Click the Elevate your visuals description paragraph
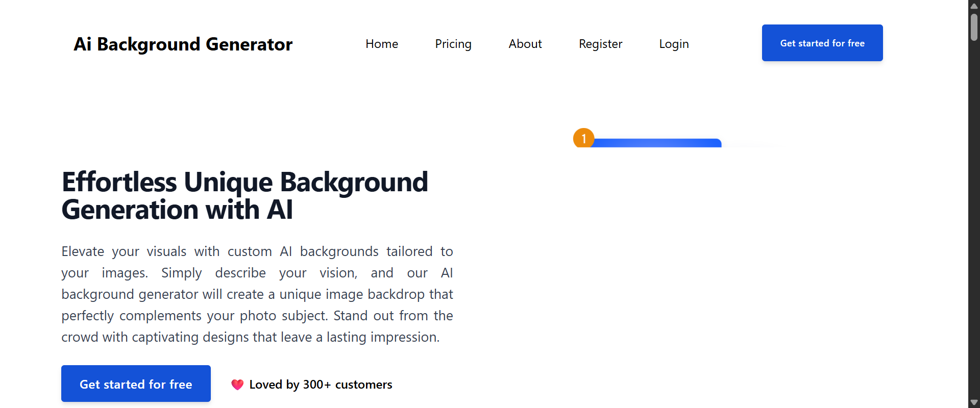This screenshot has width=980, height=408. click(x=257, y=294)
